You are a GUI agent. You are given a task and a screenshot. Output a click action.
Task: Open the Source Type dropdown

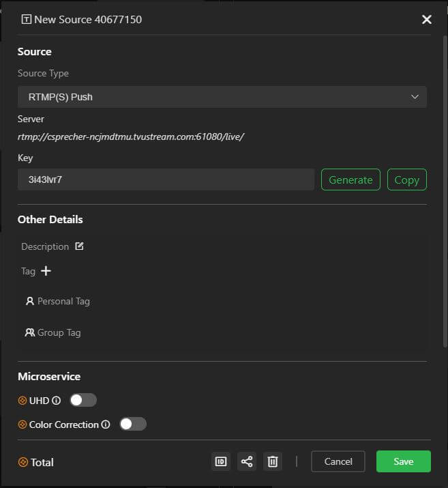click(x=222, y=97)
